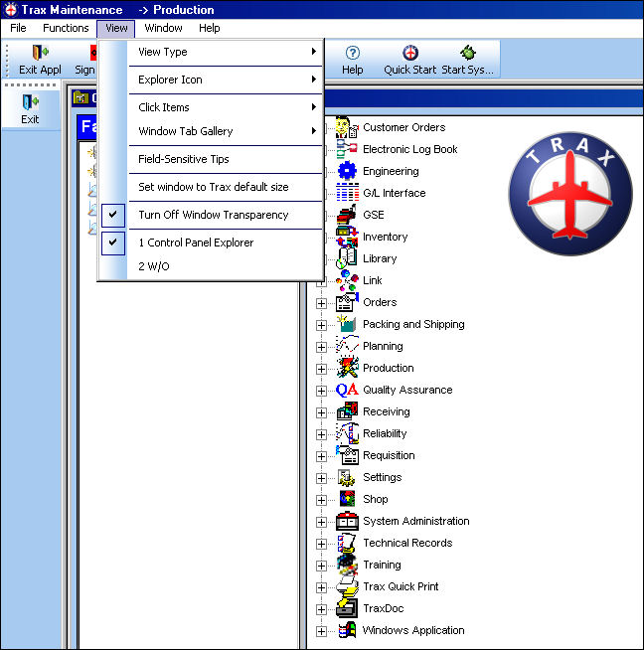Expand the TraxDoc tree node
The height and width of the screenshot is (650, 644).
(321, 609)
